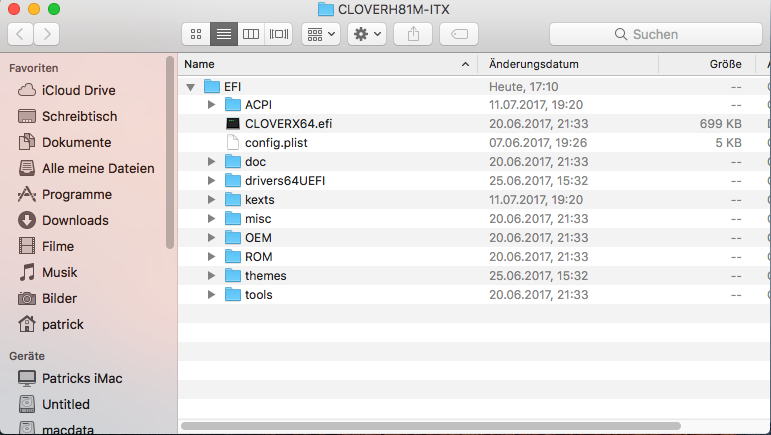Select the doc folder name
771x435 pixels.
coord(255,162)
